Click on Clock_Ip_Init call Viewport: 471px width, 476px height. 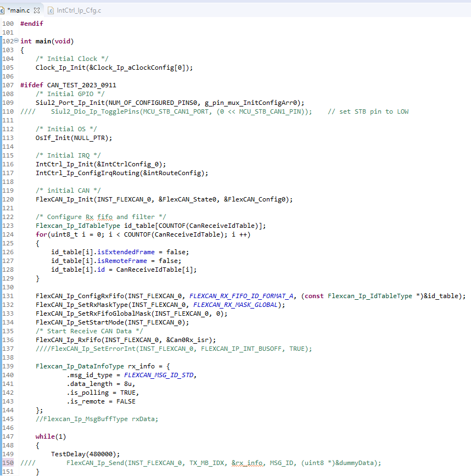click(x=114, y=68)
